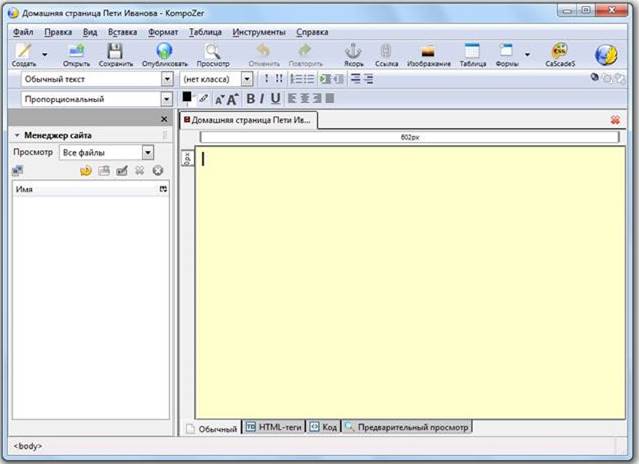The width and height of the screenshot is (639, 464).
Task: Switch to HTML-теги view mode
Action: [274, 427]
